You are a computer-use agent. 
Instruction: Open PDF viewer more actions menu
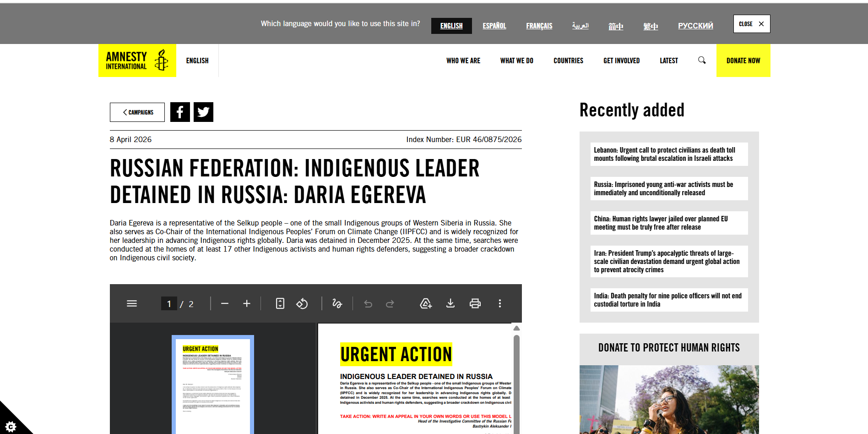(x=499, y=303)
